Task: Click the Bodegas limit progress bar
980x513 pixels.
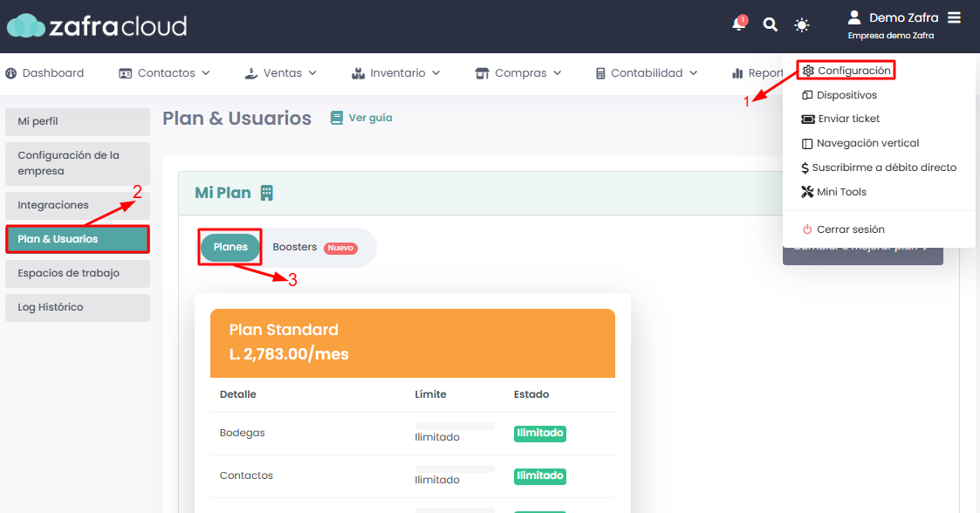Action: click(x=455, y=426)
